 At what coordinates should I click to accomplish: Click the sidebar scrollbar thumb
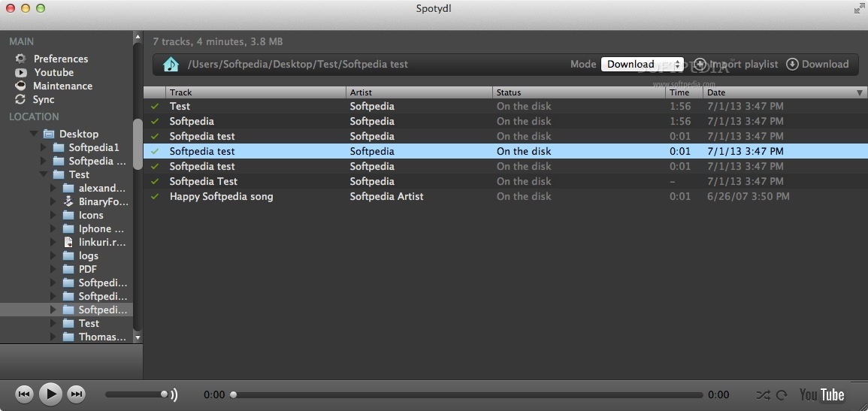pyautogui.click(x=138, y=144)
